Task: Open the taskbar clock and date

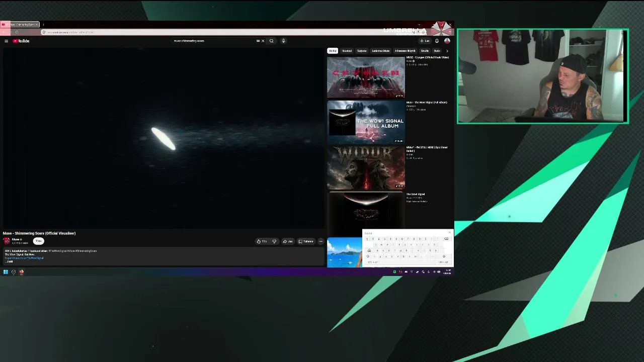Action: [x=447, y=272]
